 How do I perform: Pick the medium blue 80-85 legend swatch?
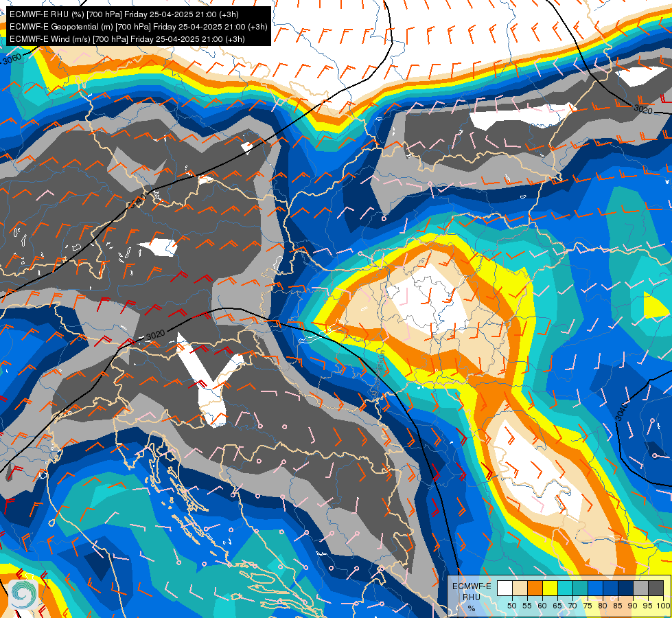[610, 588]
